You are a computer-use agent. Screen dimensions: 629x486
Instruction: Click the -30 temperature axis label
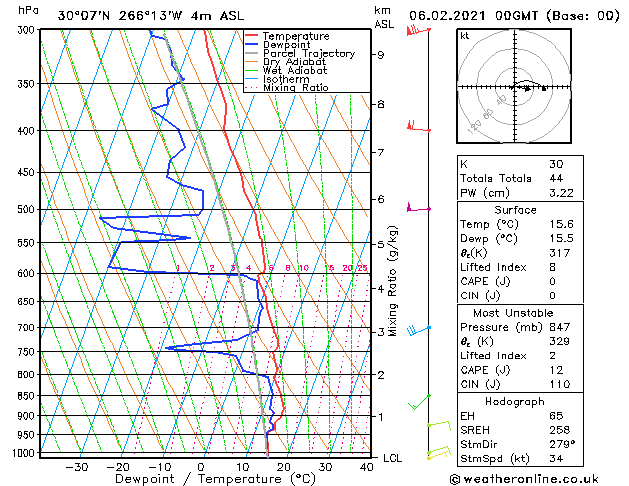click(77, 467)
